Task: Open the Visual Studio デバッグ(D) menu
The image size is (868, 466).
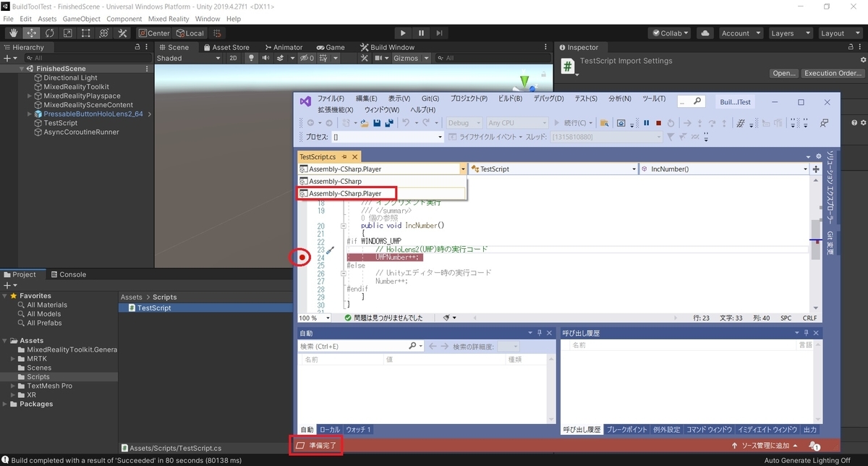Action: tap(548, 98)
